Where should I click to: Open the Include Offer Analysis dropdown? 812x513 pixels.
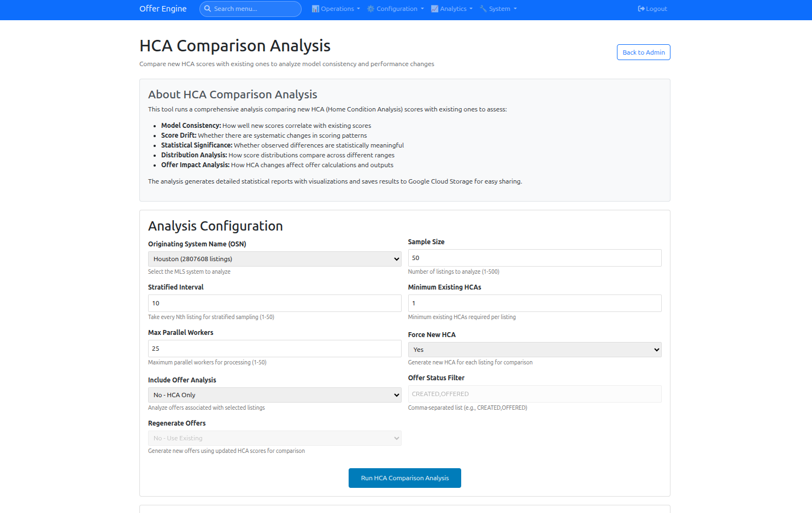click(274, 394)
